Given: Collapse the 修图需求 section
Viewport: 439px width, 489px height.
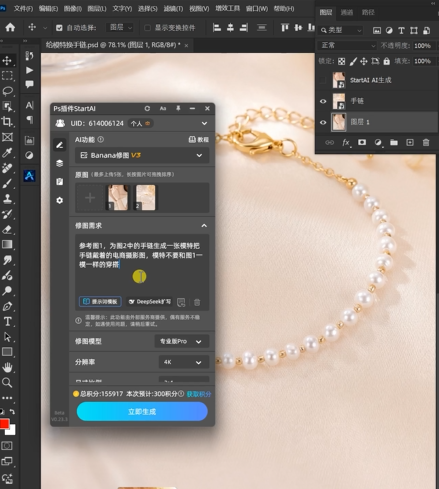Looking at the screenshot, I should coord(204,226).
